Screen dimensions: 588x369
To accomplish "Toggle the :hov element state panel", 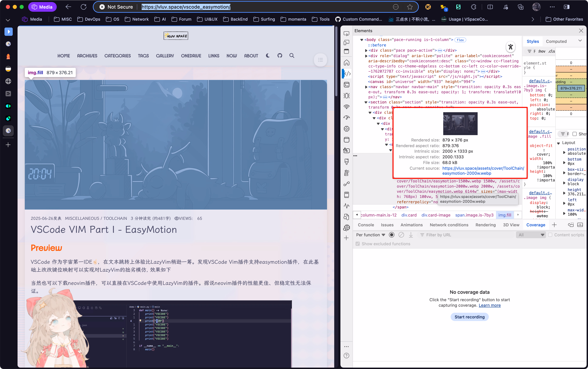I will (x=542, y=51).
